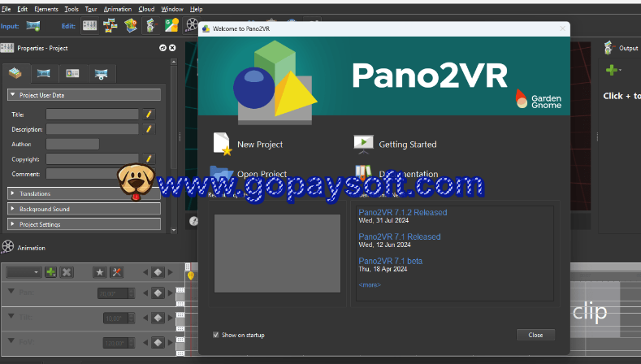Click the Properties panel scroll-down arrow
This screenshot has height=364, width=641.
coord(174,230)
